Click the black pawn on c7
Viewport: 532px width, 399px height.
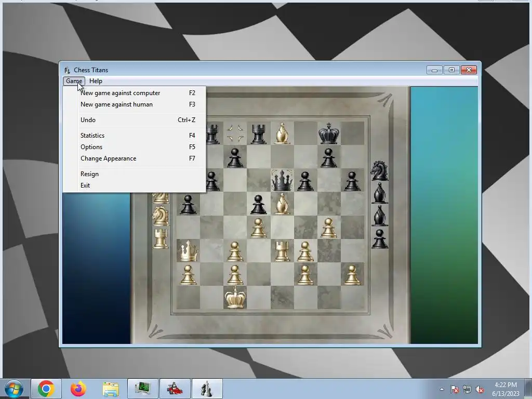(x=235, y=158)
